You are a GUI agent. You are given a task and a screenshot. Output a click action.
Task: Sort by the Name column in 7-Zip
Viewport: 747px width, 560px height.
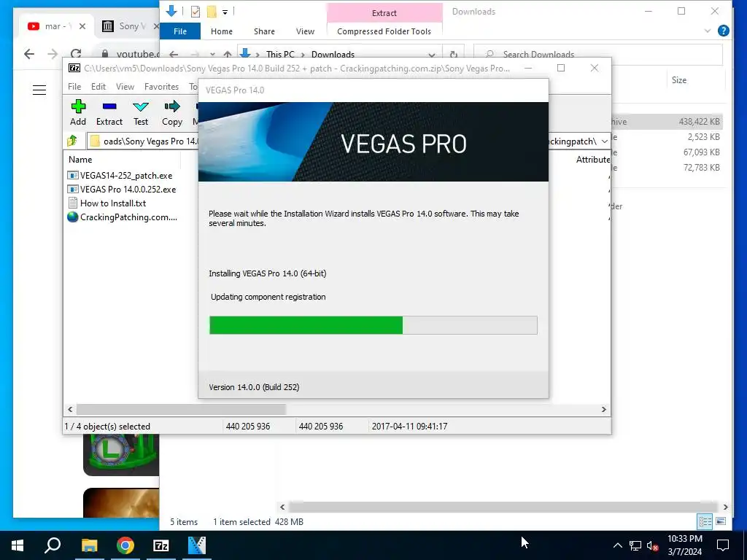(x=80, y=160)
